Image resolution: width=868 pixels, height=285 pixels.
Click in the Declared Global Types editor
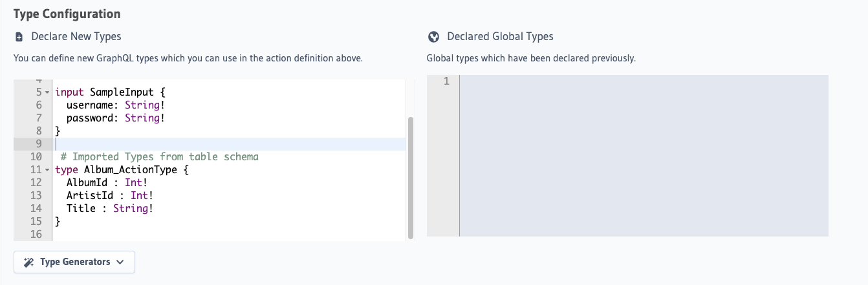(x=644, y=156)
